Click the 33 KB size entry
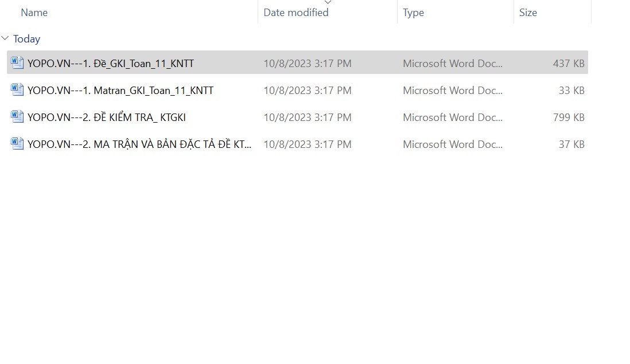 point(571,91)
